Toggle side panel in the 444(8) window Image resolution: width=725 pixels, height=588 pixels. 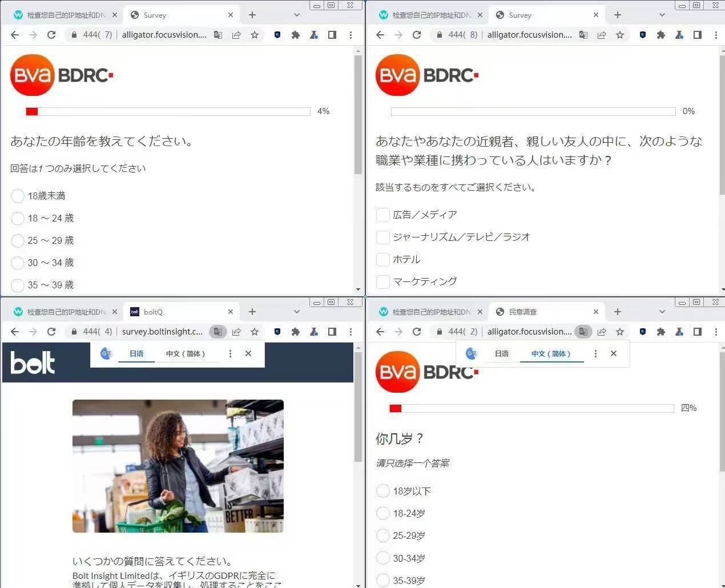[x=698, y=35]
